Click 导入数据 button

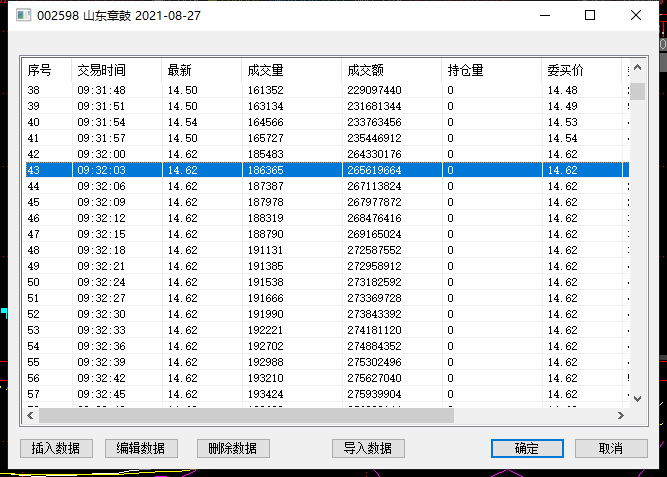(368, 448)
